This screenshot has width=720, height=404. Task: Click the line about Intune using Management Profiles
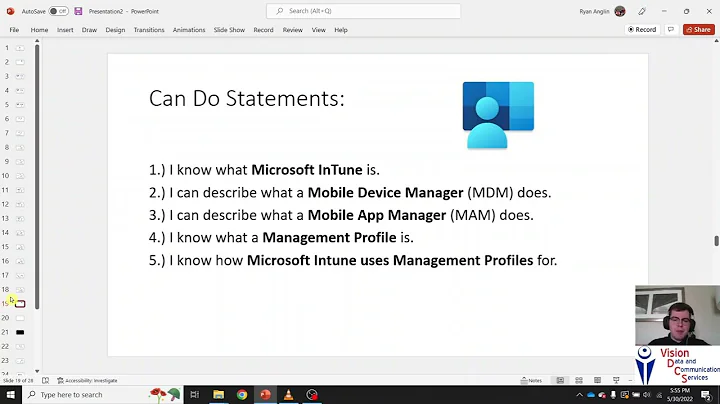point(353,260)
